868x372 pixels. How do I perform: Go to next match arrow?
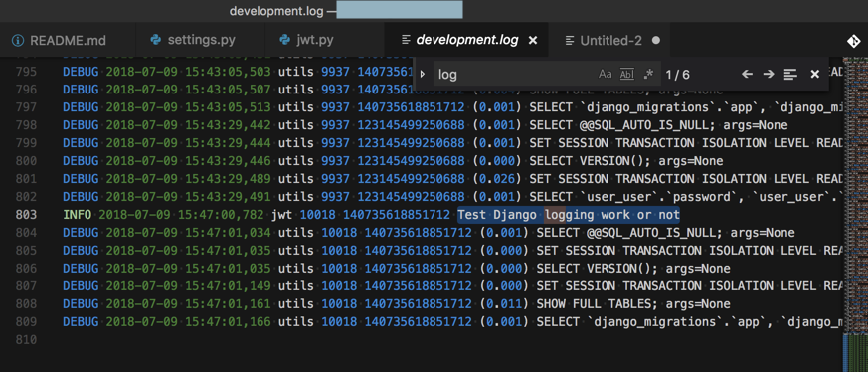769,75
